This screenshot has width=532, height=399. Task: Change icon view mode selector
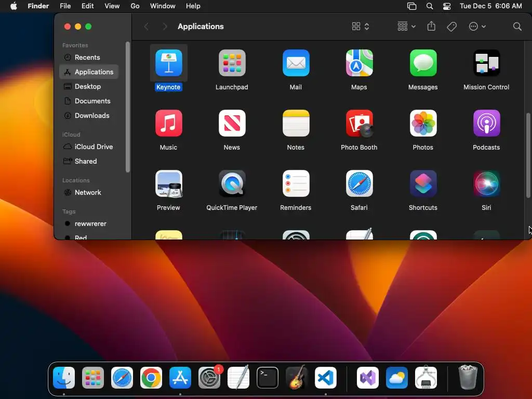[x=361, y=26]
